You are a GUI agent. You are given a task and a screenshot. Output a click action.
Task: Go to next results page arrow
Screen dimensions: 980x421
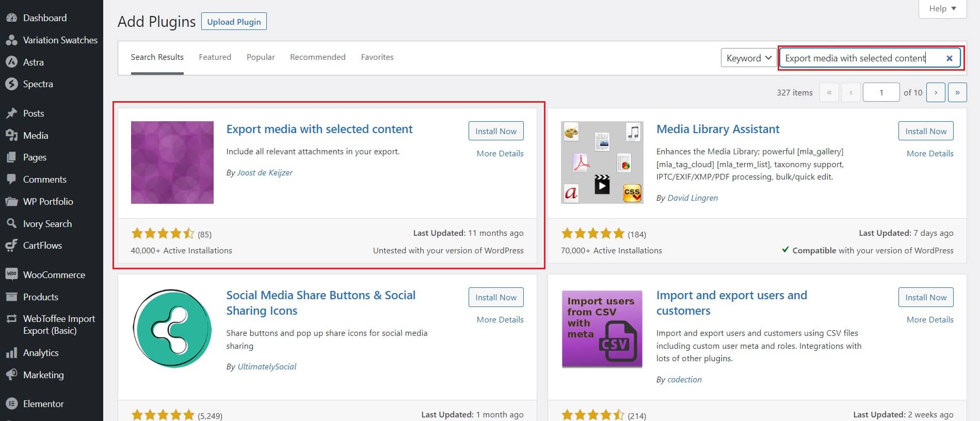click(936, 92)
